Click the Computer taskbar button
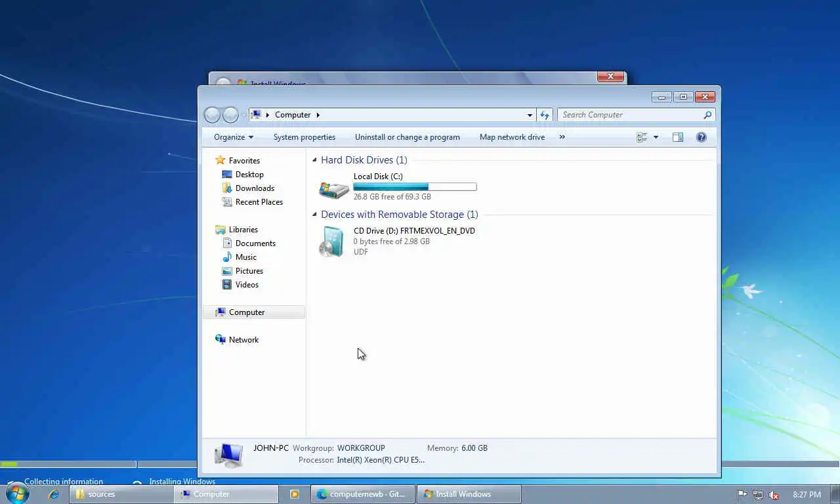The height and width of the screenshot is (504, 840). coord(226,494)
